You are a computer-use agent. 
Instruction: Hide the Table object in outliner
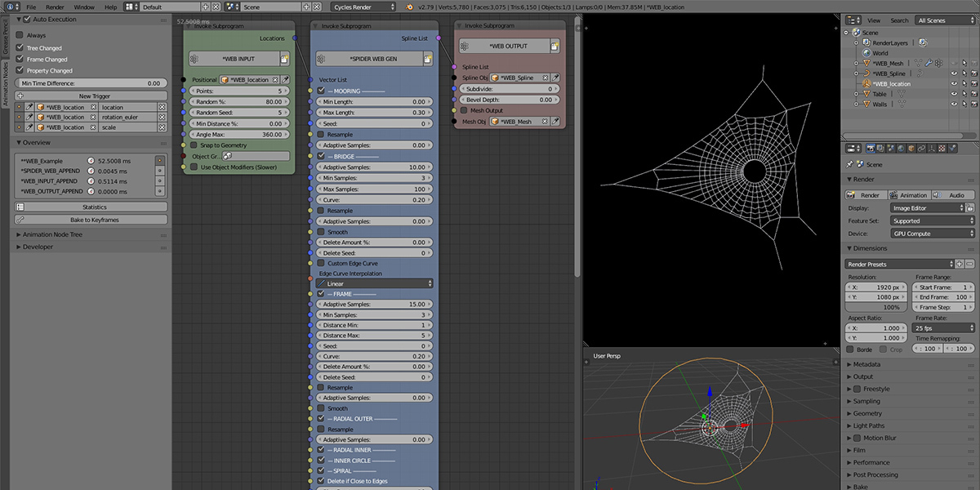954,94
